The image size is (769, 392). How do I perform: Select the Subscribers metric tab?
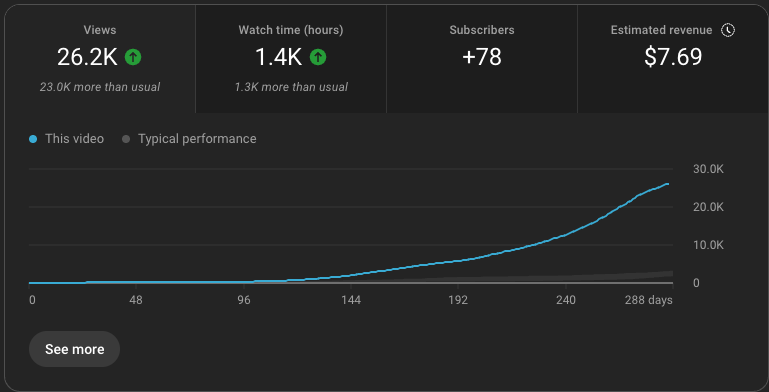(482, 59)
